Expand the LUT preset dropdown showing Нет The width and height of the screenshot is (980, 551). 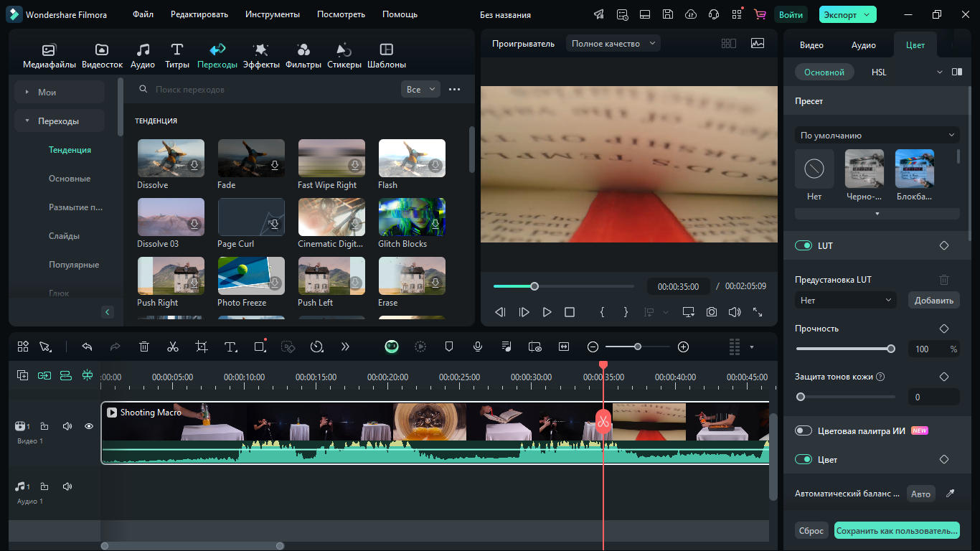tap(846, 301)
